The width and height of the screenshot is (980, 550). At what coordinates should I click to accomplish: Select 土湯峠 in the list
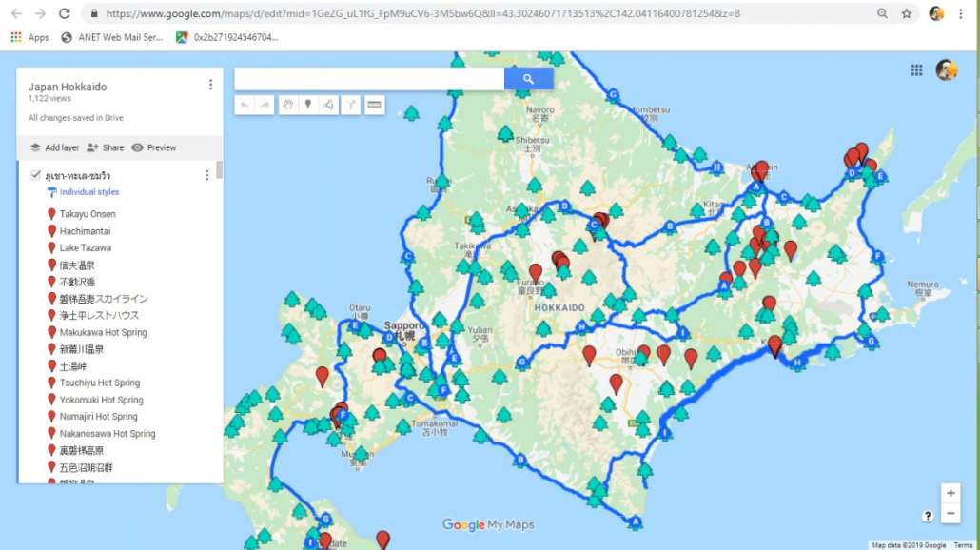[72, 366]
